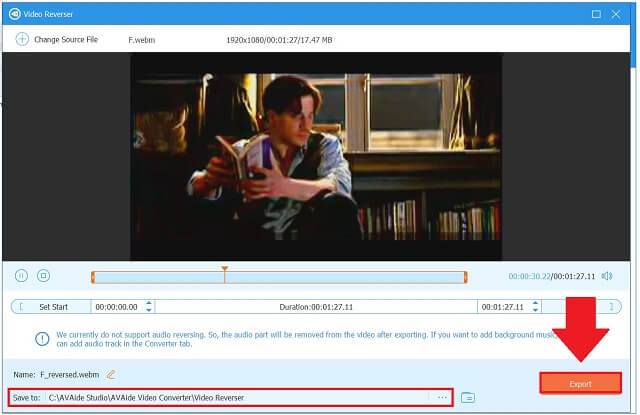Close the Video Reverser window

[x=616, y=14]
